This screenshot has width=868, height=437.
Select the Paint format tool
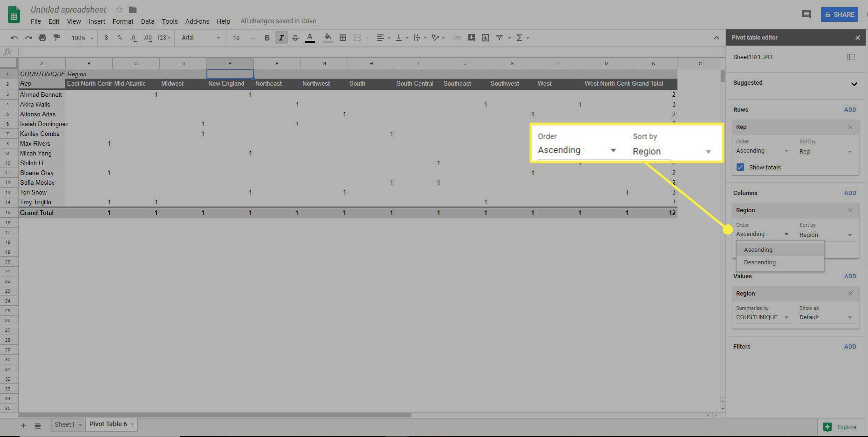point(56,38)
